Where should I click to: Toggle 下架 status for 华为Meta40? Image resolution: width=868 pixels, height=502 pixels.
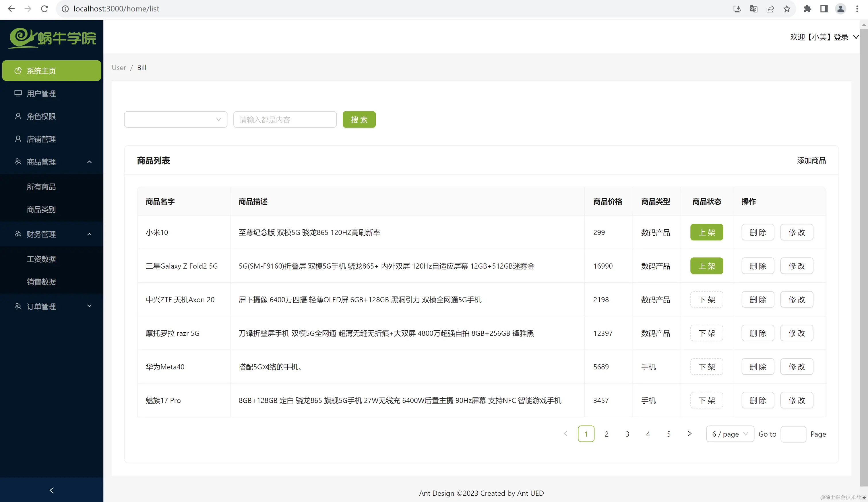706,367
